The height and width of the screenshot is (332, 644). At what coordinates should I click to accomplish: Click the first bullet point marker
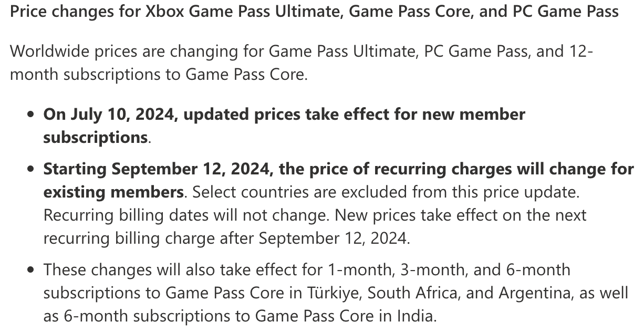[32, 116]
